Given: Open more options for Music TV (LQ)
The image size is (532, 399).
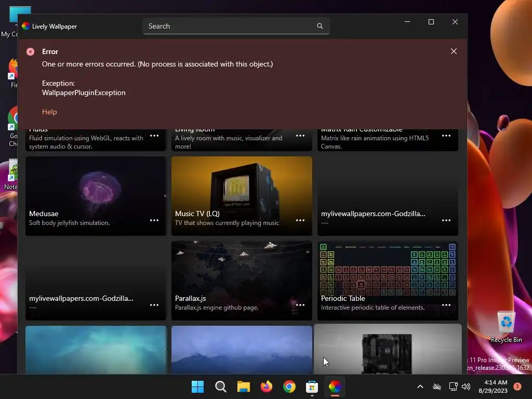Looking at the screenshot, I should point(300,220).
